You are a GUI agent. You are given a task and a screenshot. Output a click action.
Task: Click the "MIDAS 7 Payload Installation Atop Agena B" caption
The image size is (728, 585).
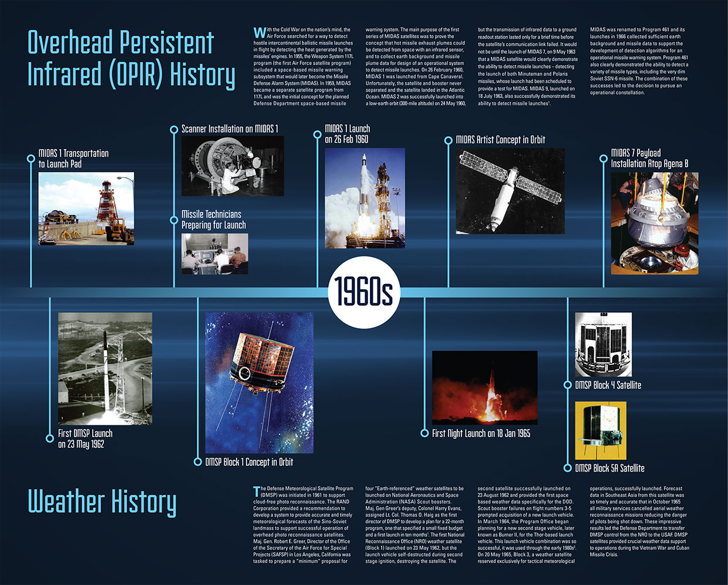pos(649,158)
